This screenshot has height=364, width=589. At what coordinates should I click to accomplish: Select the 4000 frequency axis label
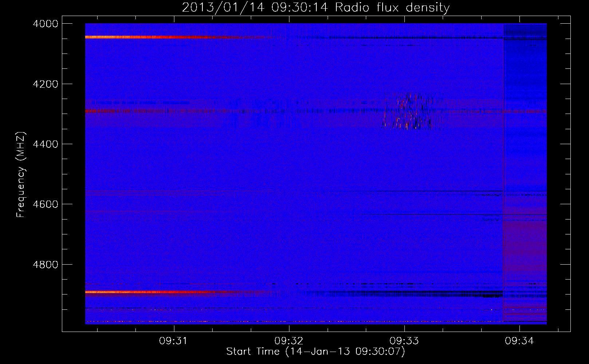click(46, 24)
